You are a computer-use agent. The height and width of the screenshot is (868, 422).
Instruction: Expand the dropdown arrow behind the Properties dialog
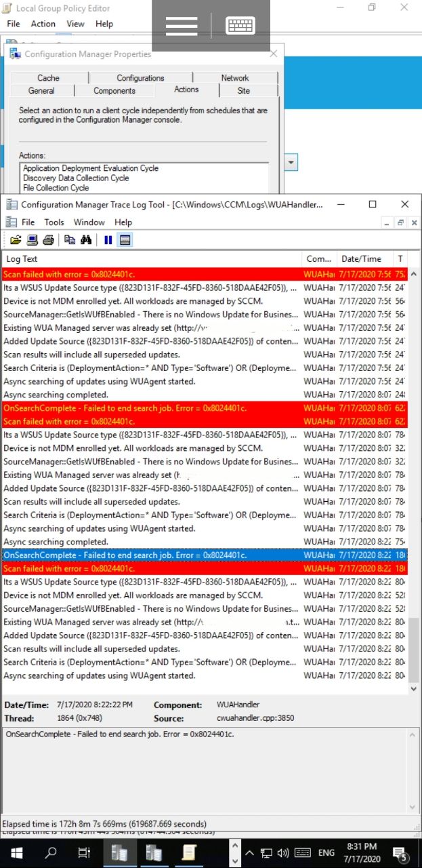click(x=291, y=162)
